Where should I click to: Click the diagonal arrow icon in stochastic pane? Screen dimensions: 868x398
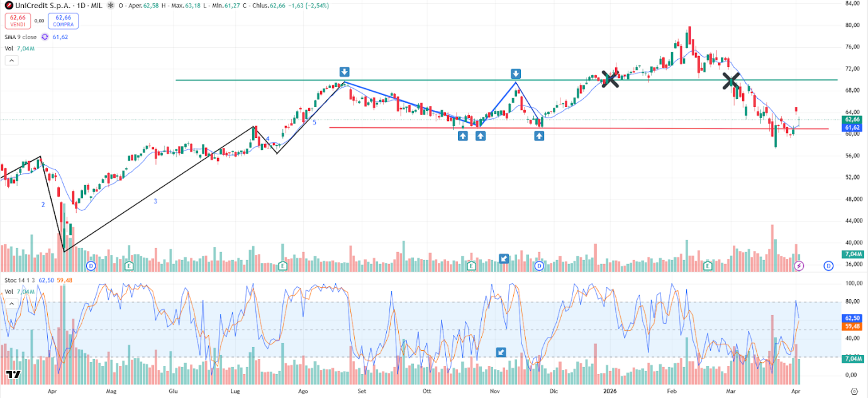[501, 353]
